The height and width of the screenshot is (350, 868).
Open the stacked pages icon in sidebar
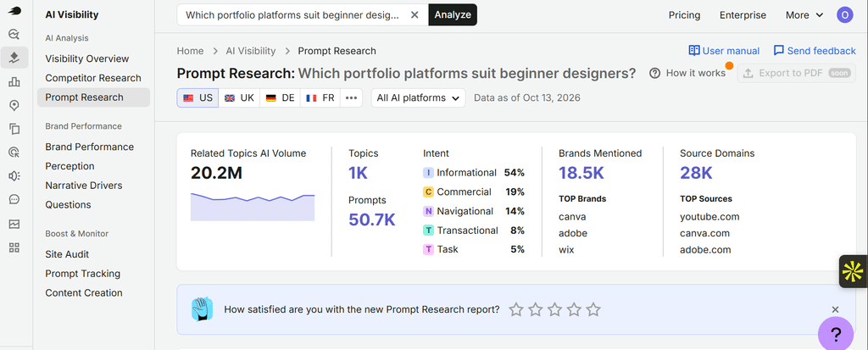(x=14, y=129)
